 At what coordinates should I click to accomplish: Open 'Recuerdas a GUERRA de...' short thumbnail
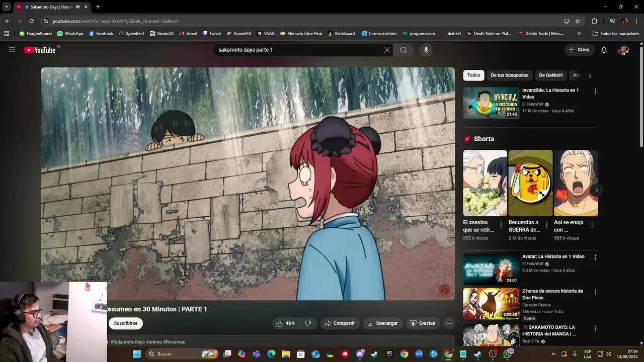530,183
